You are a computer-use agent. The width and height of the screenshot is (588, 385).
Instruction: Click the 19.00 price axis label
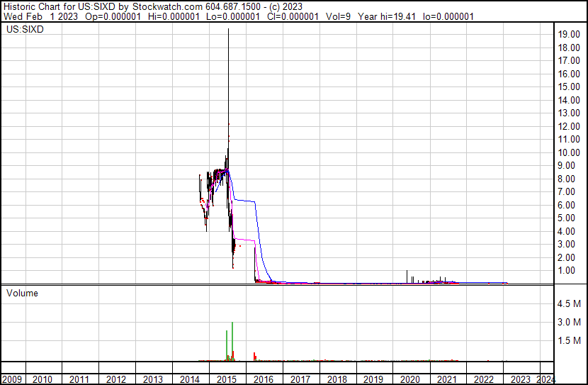569,35
